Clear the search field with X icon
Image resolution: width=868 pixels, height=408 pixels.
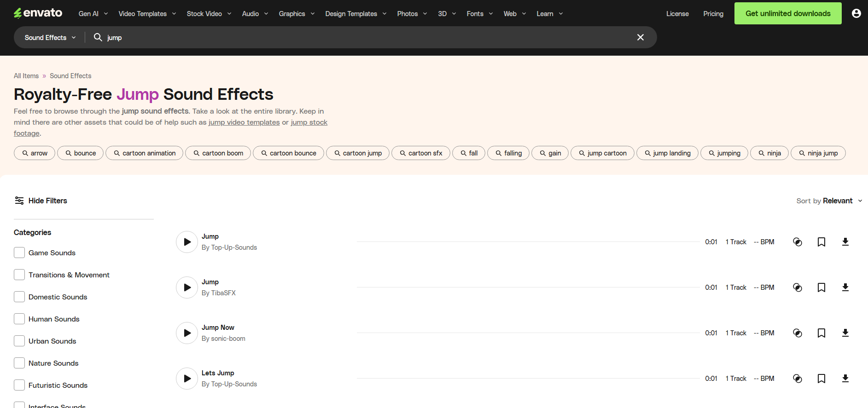point(640,37)
